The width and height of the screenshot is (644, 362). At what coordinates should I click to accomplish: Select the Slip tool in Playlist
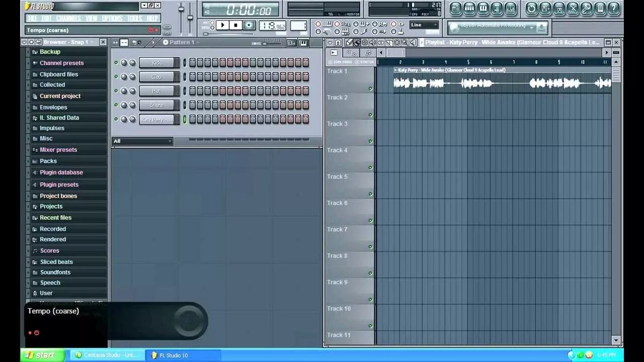[x=381, y=43]
